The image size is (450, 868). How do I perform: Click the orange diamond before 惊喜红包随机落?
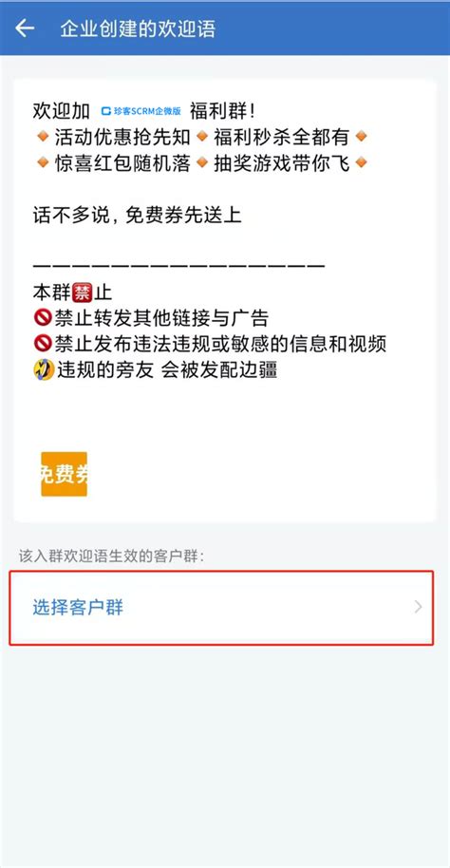43,162
